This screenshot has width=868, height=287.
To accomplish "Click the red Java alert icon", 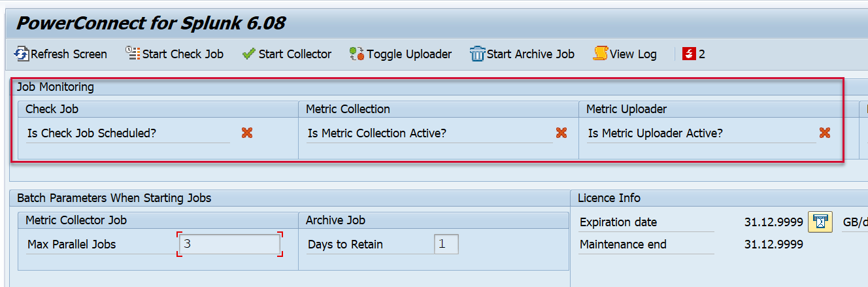I will point(689,54).
